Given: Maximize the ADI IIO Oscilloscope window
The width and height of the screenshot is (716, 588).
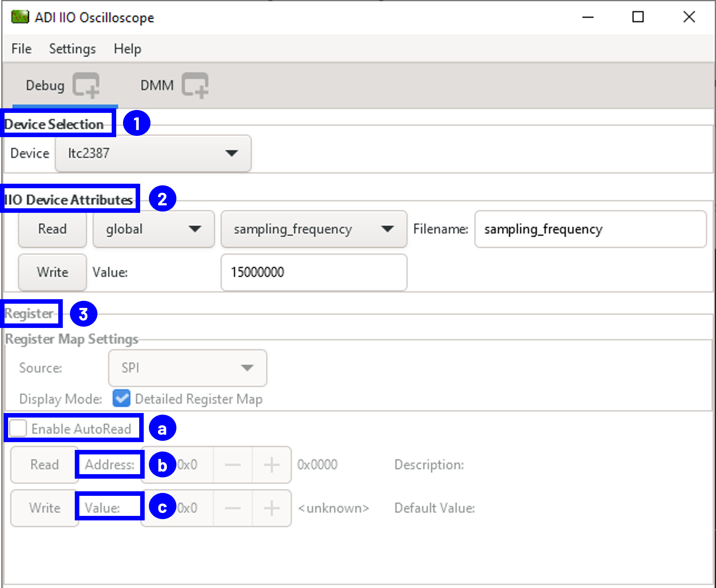Looking at the screenshot, I should [x=638, y=17].
